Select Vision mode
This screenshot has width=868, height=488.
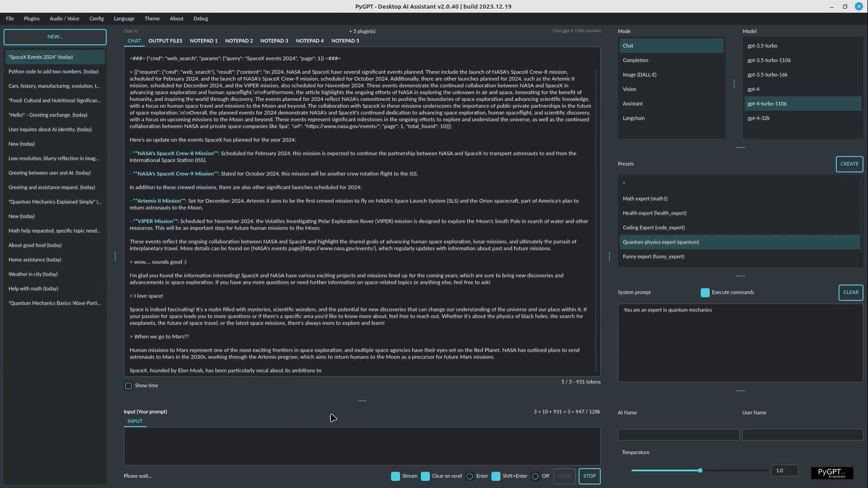coord(672,89)
